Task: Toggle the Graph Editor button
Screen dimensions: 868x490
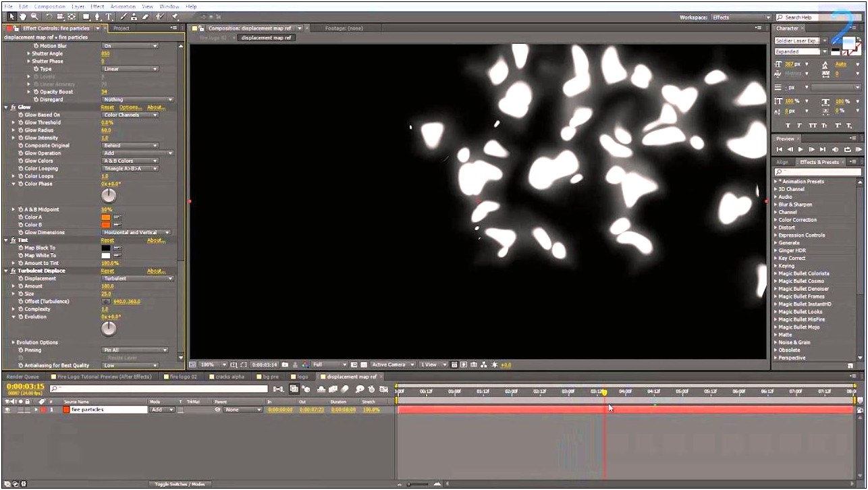Action: (x=383, y=389)
